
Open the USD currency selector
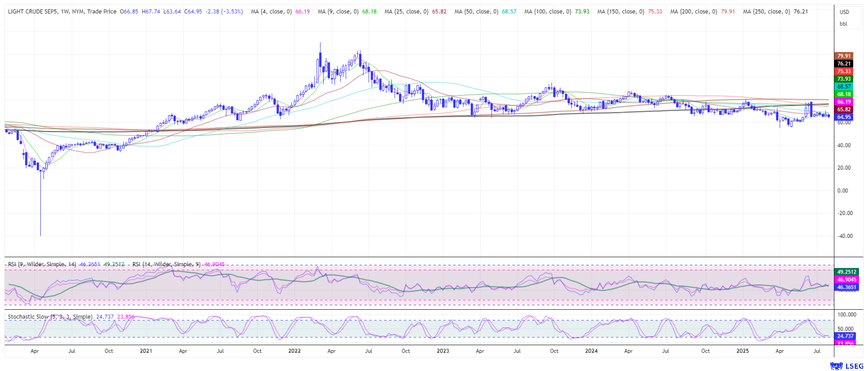[x=844, y=12]
